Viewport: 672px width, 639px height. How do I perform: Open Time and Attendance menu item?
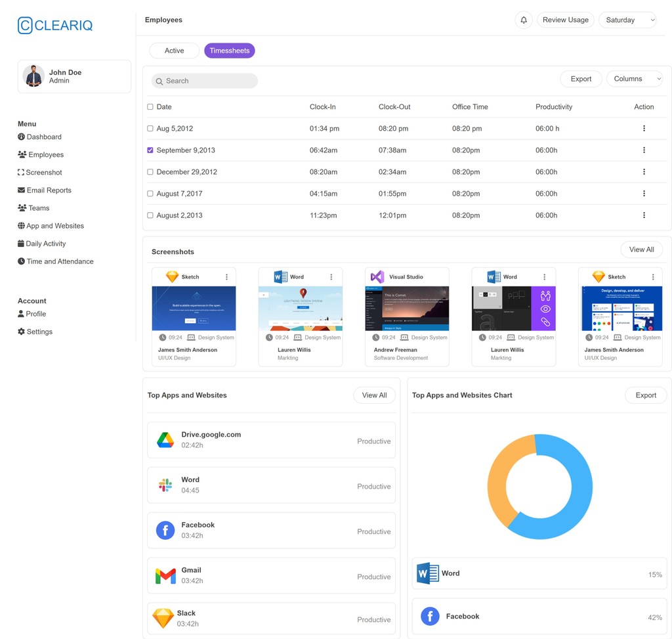coord(55,261)
